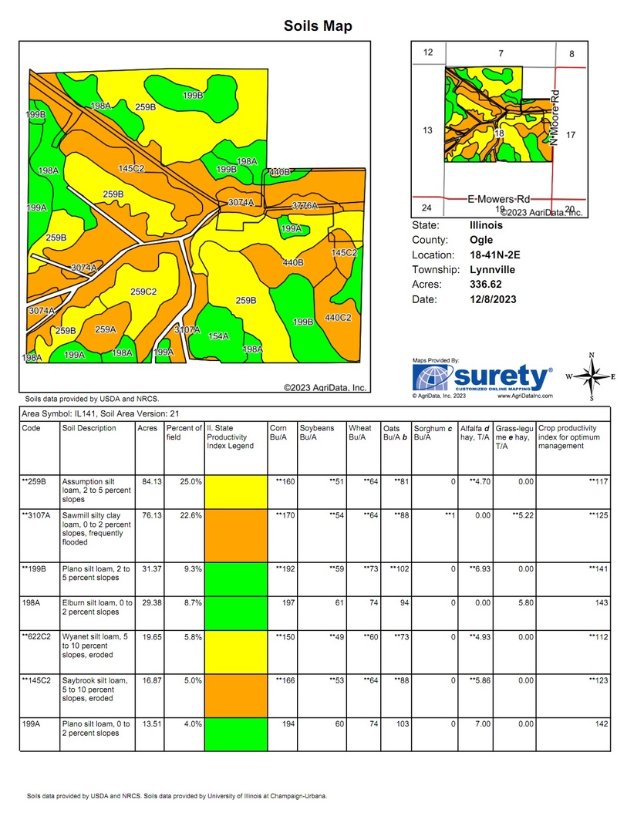This screenshot has height=833, width=644.
Task: Click the Acres value 336.62
Action: (x=487, y=285)
